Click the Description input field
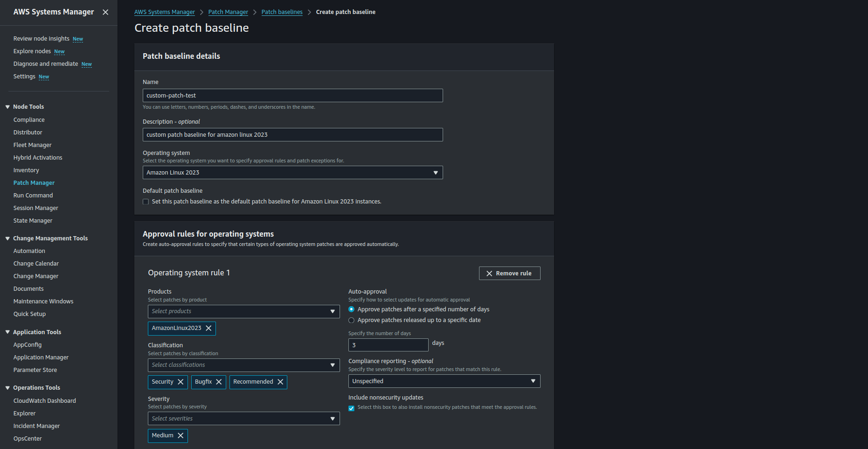 292,135
